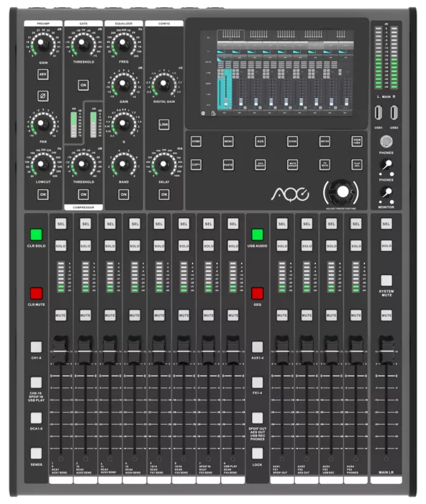Toggle the 48V phantom power button

point(42,75)
